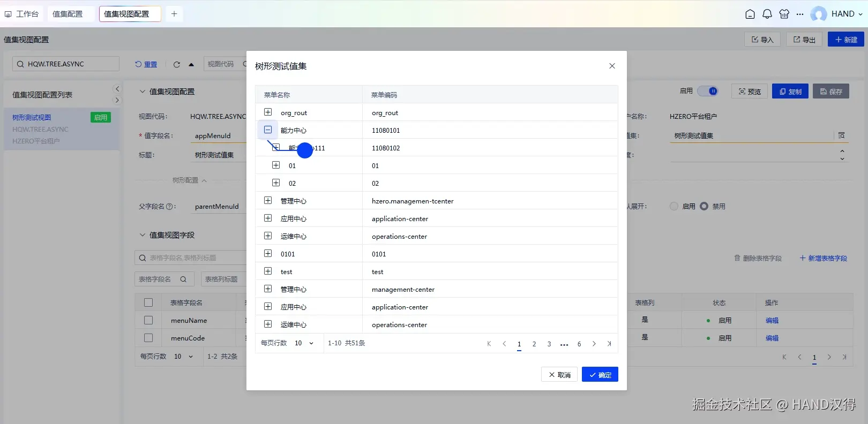Expand the list panel using right chevron

pyautogui.click(x=117, y=100)
